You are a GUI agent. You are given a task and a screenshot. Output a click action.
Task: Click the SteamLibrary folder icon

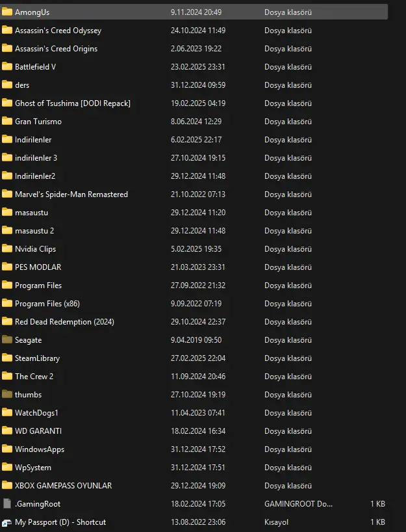tap(7, 358)
